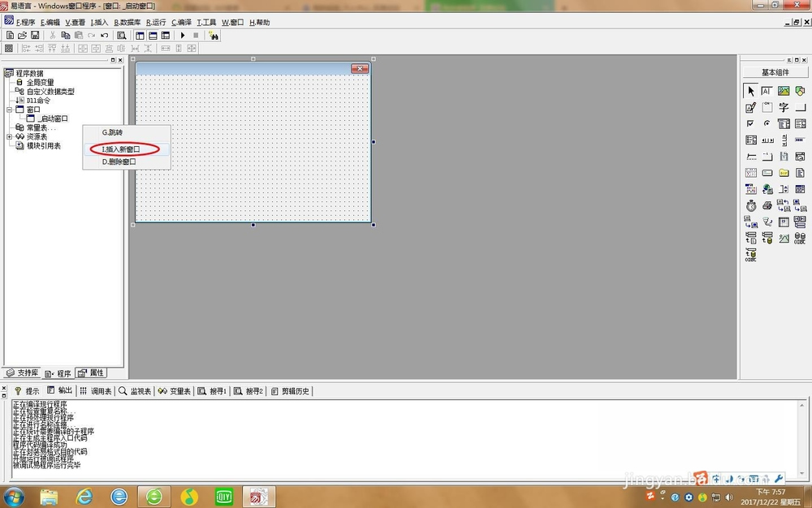Switch to the 监视表 tab
This screenshot has height=508, width=812.
click(x=135, y=391)
